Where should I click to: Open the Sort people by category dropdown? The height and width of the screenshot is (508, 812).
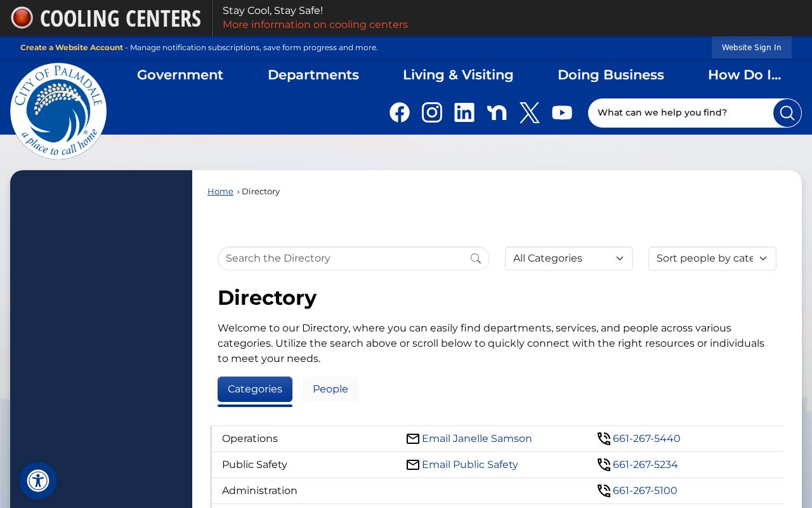point(712,258)
